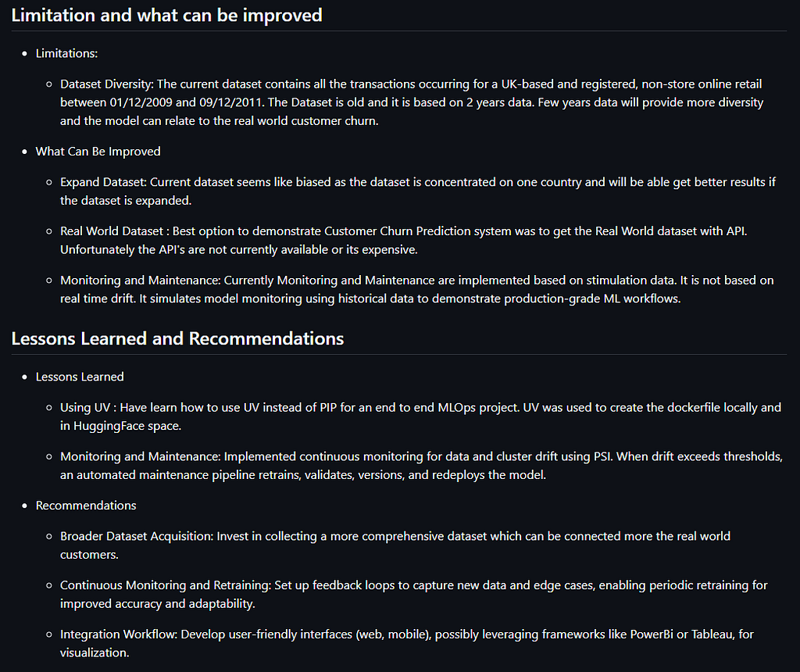
Task: Click the 'Integration Workflow' recommendation text
Action: pos(406,643)
